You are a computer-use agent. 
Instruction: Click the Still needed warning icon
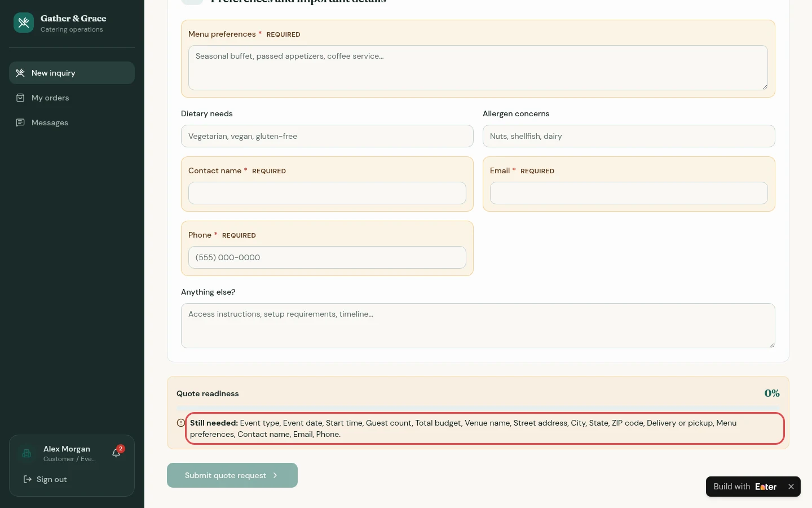click(x=181, y=423)
